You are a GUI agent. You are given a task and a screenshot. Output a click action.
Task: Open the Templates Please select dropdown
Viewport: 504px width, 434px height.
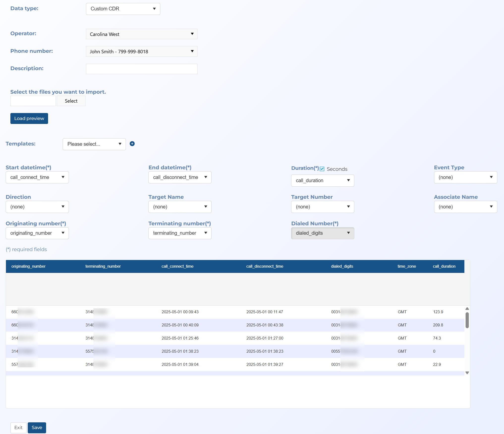tap(94, 144)
